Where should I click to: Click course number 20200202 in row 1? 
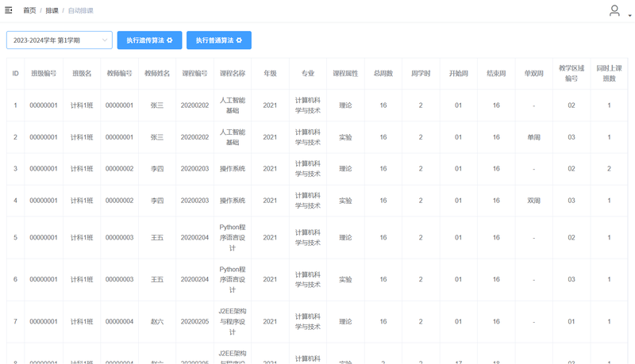click(x=194, y=105)
